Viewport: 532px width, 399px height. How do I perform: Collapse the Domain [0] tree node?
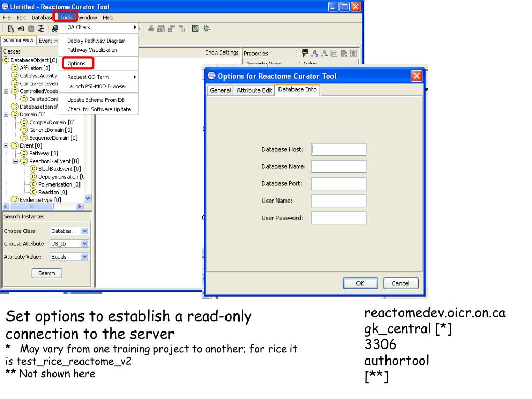(x=6, y=115)
